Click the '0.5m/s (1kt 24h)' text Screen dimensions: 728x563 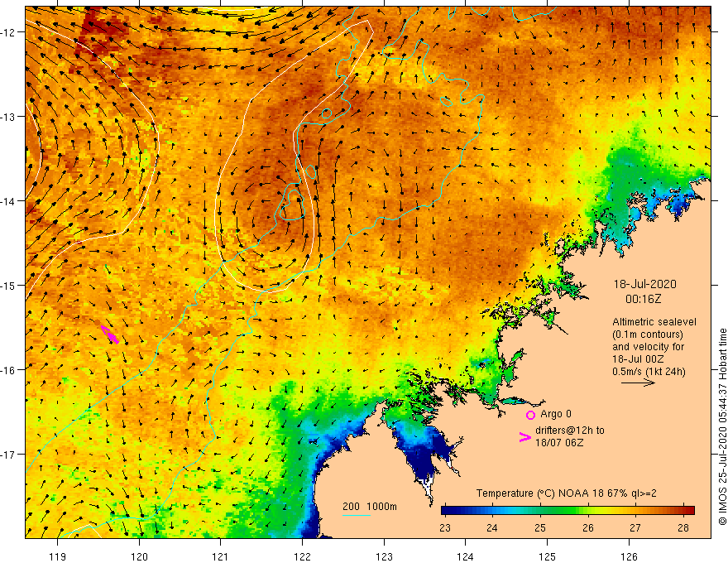[x=649, y=371]
